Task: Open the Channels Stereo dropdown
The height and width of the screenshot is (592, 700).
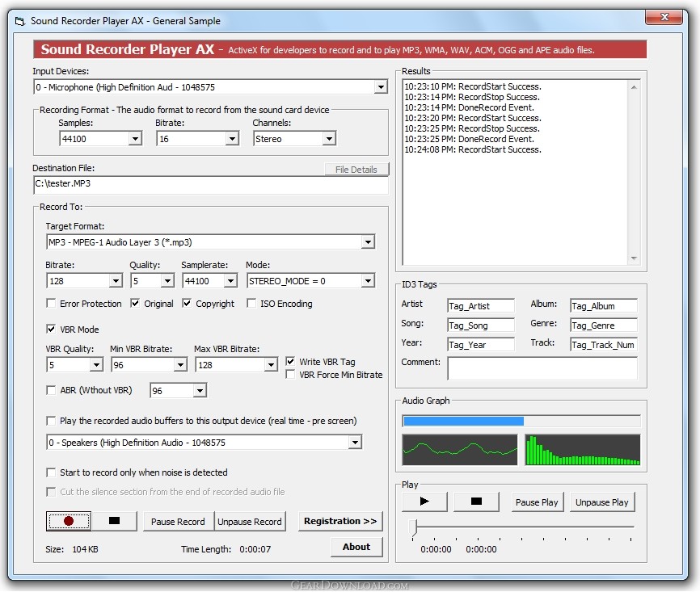Action: coord(329,139)
